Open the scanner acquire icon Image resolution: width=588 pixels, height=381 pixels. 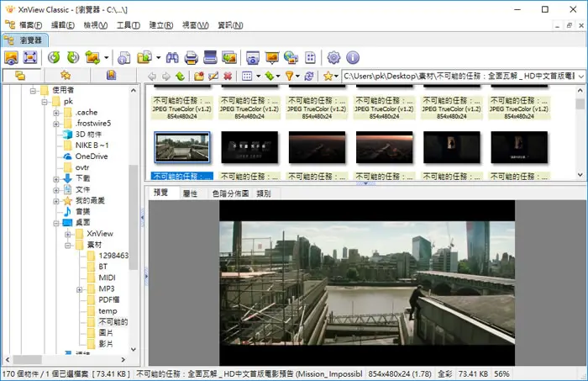[x=210, y=57]
